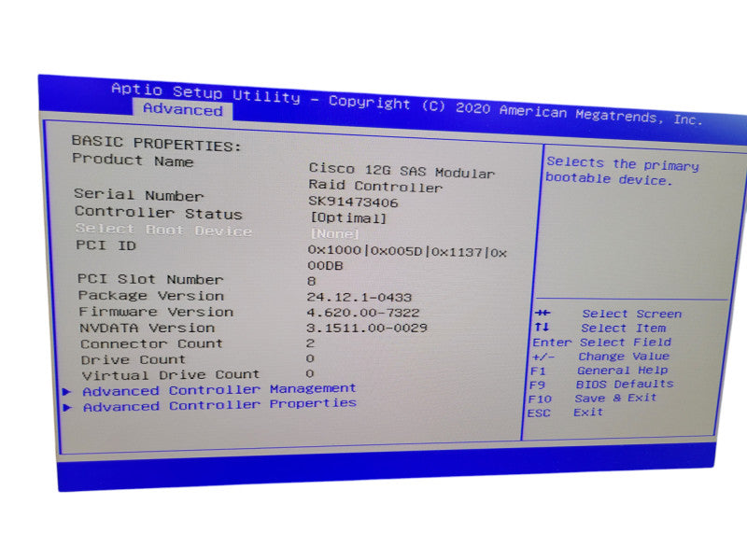Open Advanced Controller Management submenu
Screen dimensions: 747x560
tap(219, 389)
